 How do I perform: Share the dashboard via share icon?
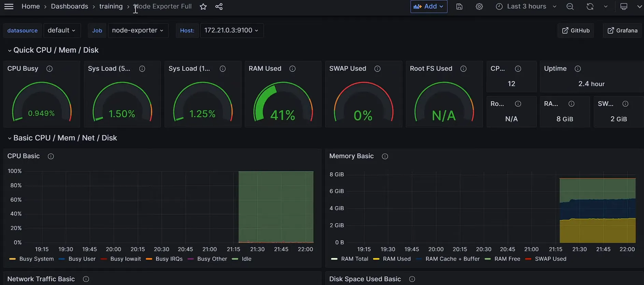coord(219,6)
